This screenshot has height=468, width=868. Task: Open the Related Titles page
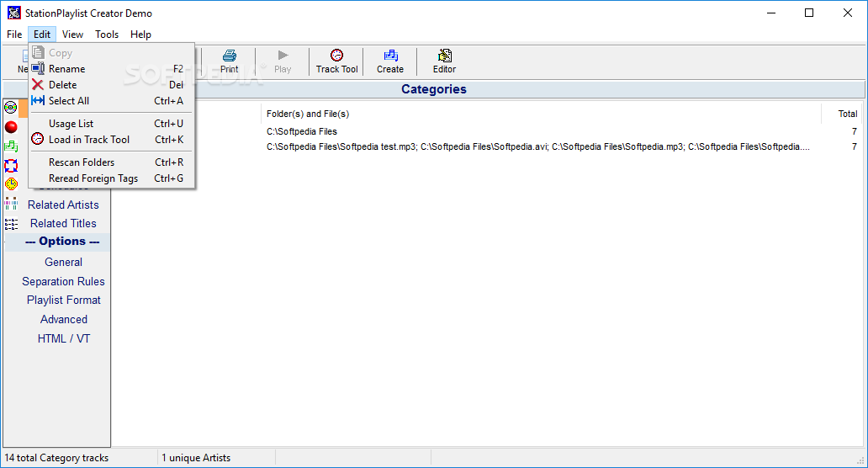point(64,223)
